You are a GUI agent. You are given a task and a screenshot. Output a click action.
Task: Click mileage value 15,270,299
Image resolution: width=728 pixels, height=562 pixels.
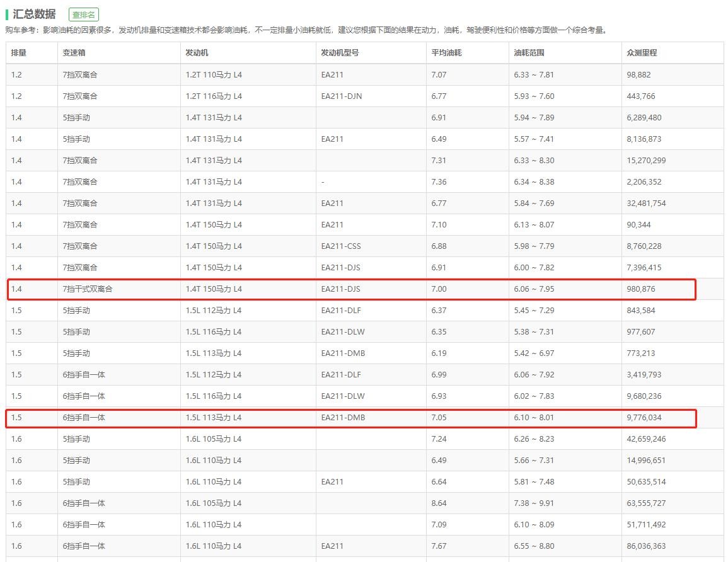tap(646, 160)
